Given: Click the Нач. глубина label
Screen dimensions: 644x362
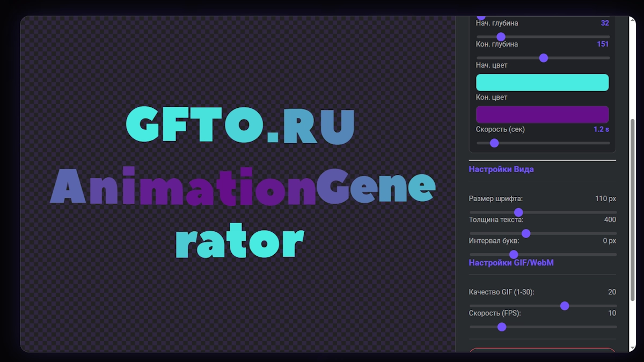Looking at the screenshot, I should (x=497, y=23).
